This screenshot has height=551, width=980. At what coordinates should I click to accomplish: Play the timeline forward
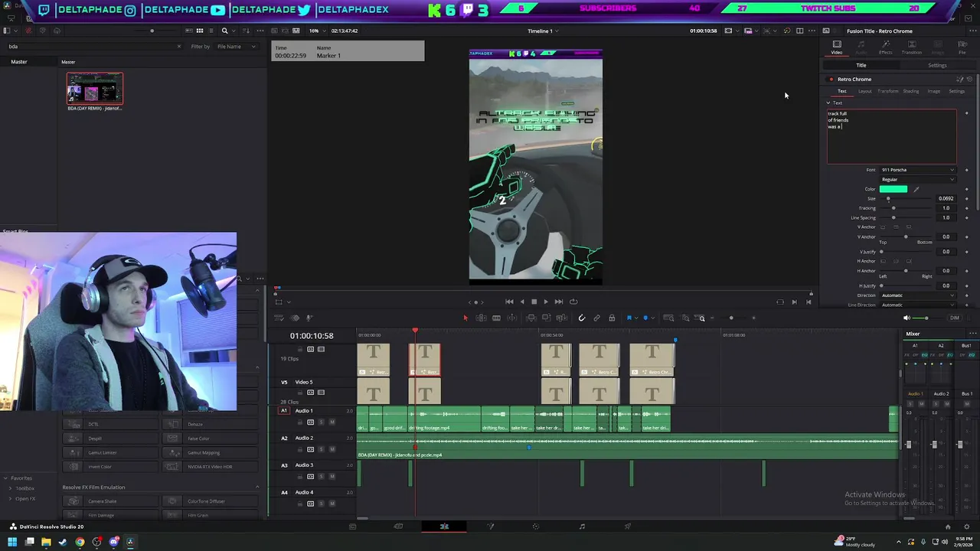pos(545,302)
